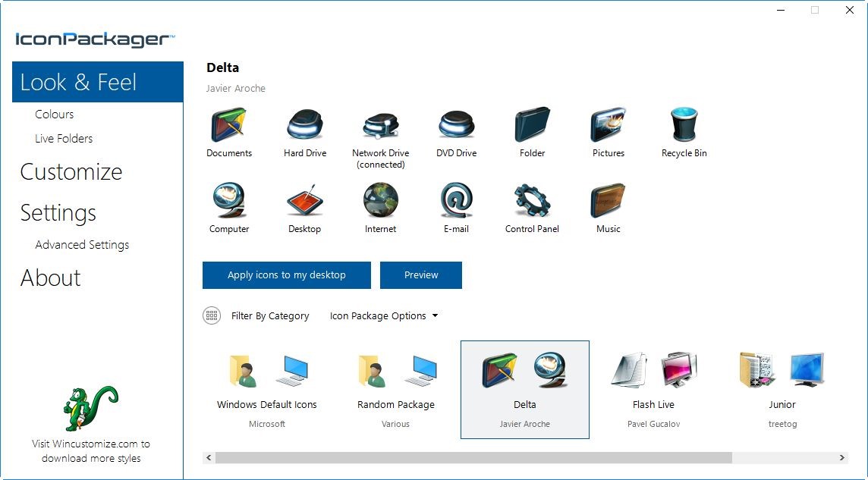The height and width of the screenshot is (480, 868).
Task: Switch to the Customize section
Action: pos(71,172)
